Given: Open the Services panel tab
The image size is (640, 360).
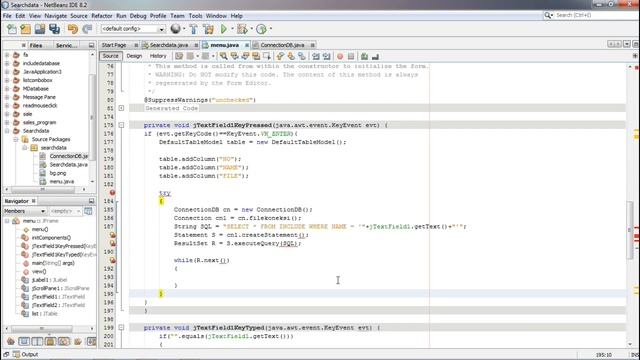Looking at the screenshot, I should pos(66,45).
